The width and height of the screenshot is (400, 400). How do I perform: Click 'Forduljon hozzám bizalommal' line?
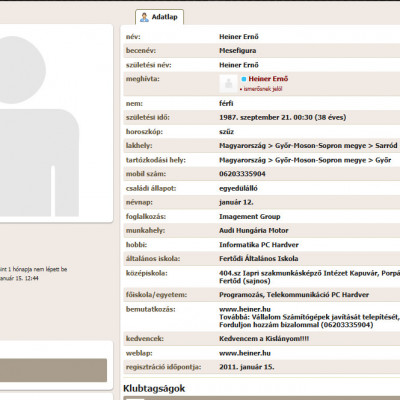pyautogui.click(x=296, y=325)
